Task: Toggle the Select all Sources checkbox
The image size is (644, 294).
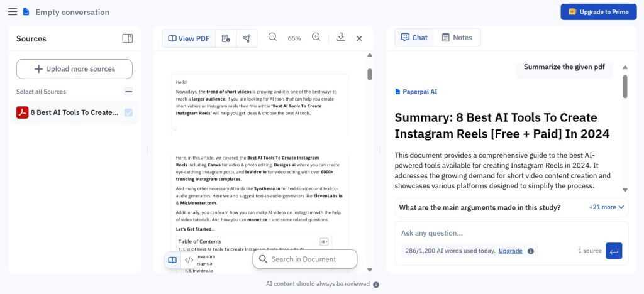Action: coord(128,92)
